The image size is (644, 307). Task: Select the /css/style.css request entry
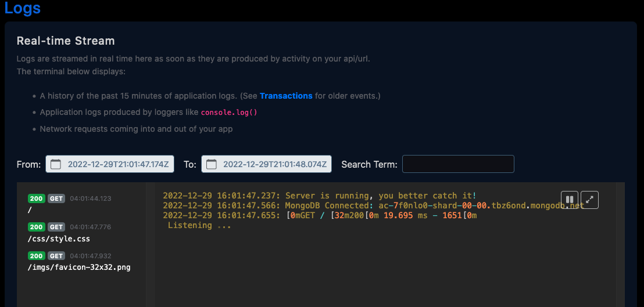point(59,239)
